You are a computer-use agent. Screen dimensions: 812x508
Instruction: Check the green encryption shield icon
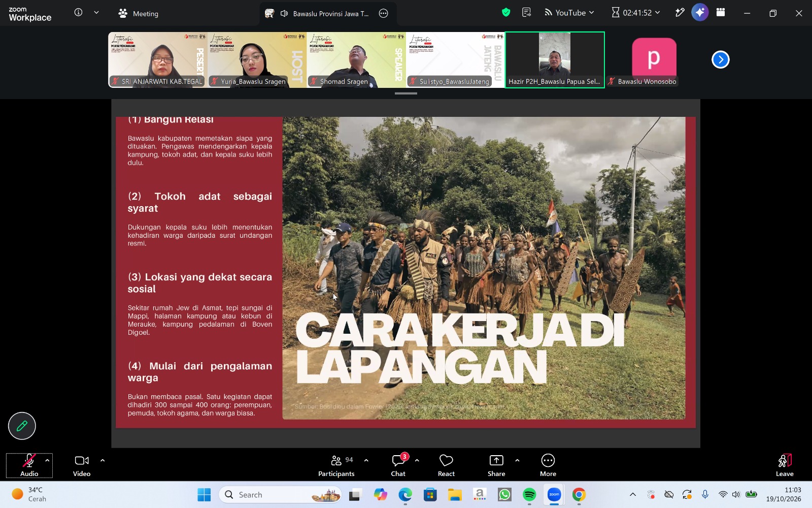click(x=506, y=13)
